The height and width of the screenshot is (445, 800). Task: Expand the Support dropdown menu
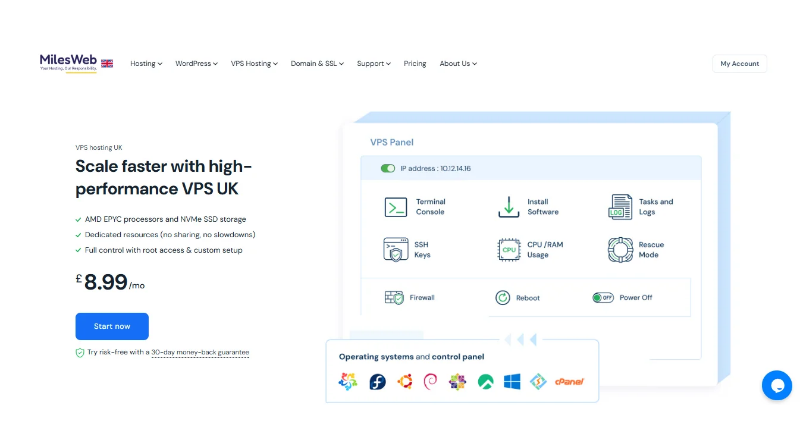[x=373, y=63]
